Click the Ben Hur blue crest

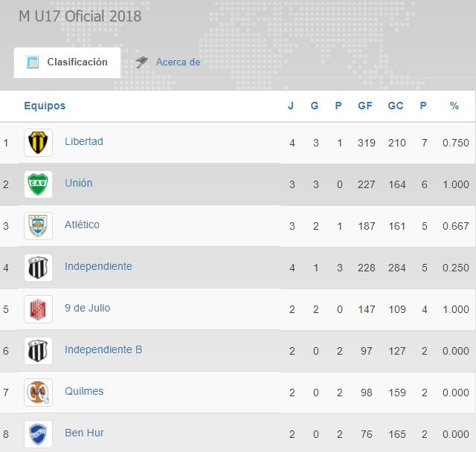click(38, 434)
